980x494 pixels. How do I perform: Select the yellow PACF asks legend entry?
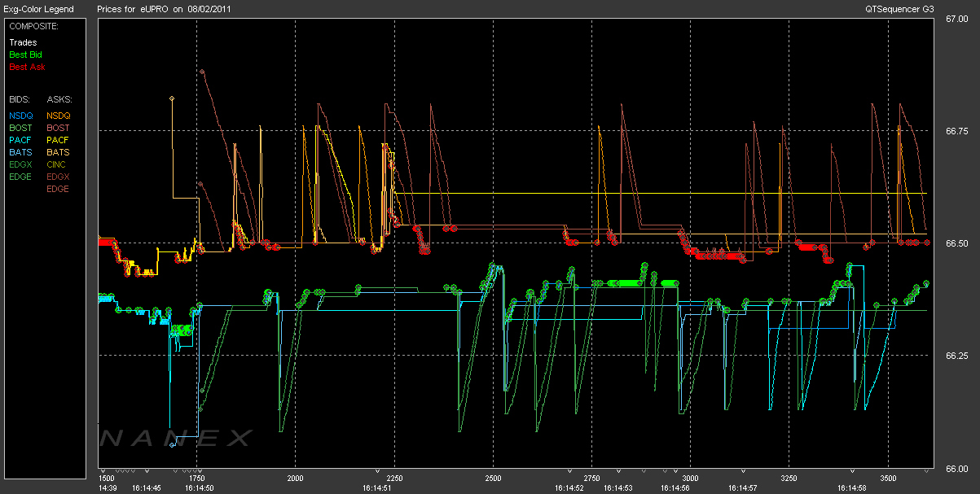[58, 140]
